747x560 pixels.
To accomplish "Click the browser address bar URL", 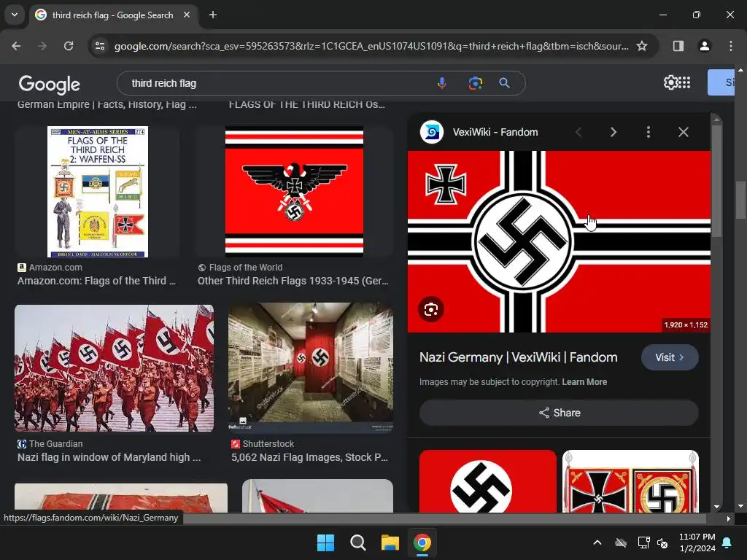I will 371,46.
